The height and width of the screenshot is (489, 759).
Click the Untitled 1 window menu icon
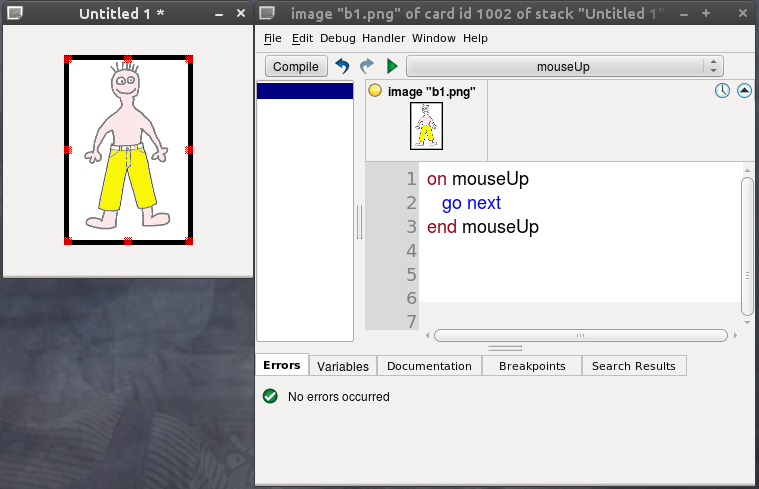click(x=15, y=14)
